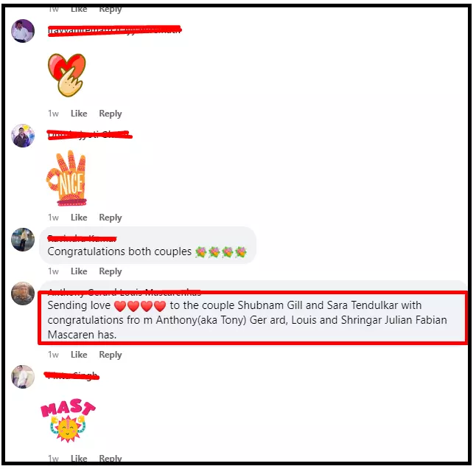
Task: Click the name above Congratulations both couples
Action: pos(82,238)
